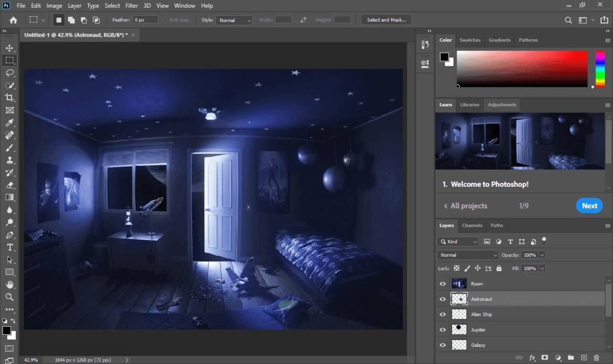Select the Crop tool
The image size is (613, 364).
[x=9, y=98]
